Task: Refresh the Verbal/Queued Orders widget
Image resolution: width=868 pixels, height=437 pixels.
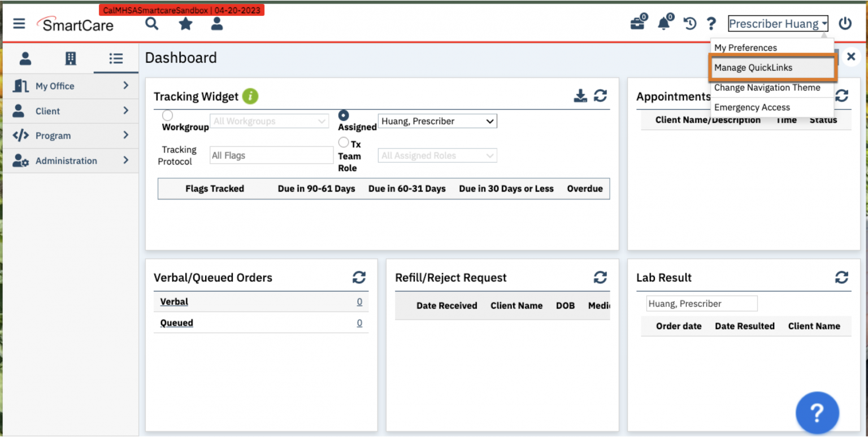Action: click(359, 278)
